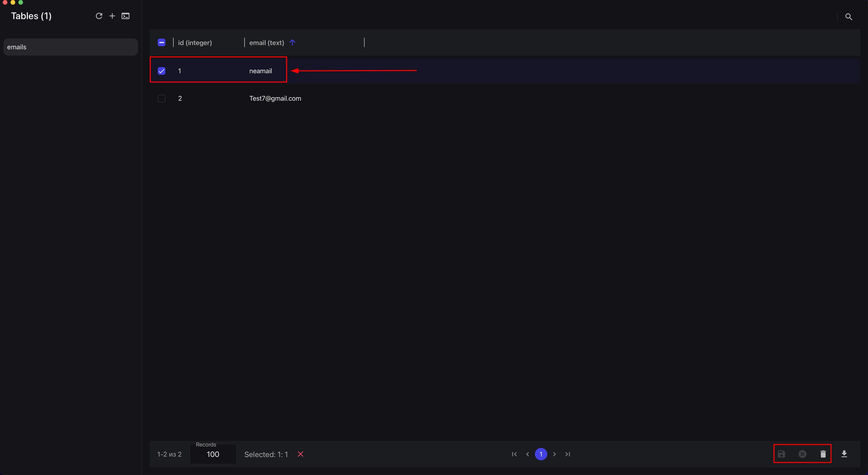Uncheck the row 1 neamail checkbox
Screen dimensions: 868x475
click(161, 71)
